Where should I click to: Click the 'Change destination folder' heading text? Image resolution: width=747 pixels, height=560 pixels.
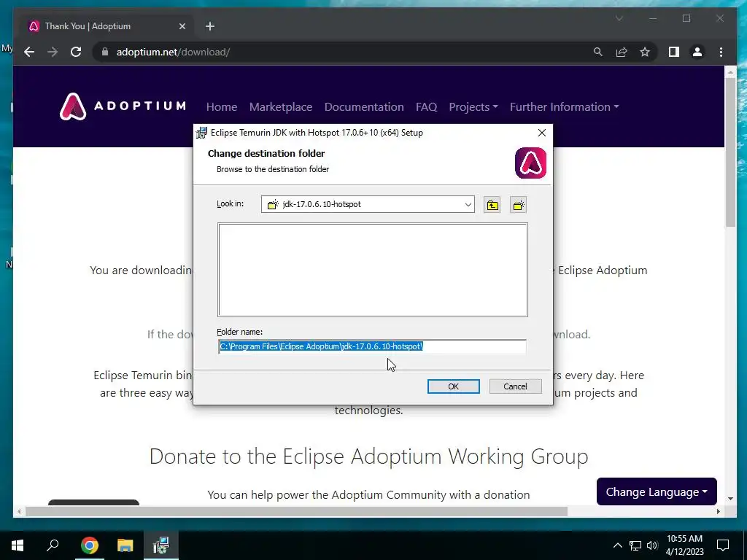[x=266, y=153]
